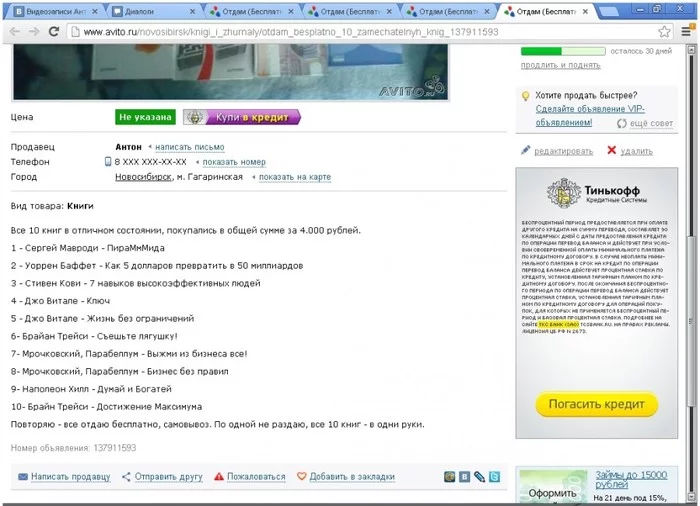Viewport: 700px width, 506px height.
Task: Show another tip via ещё совет
Action: (x=651, y=123)
